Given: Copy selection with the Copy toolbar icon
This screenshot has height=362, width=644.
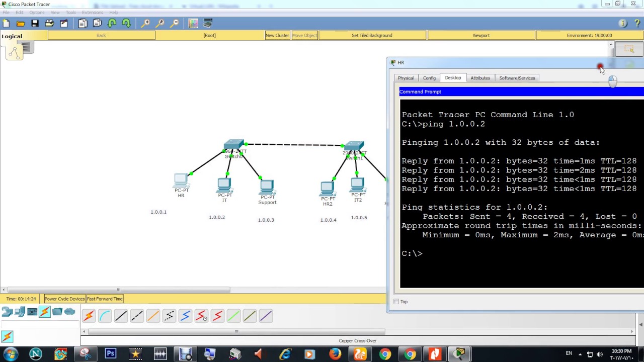Looking at the screenshot, I should point(83,24).
